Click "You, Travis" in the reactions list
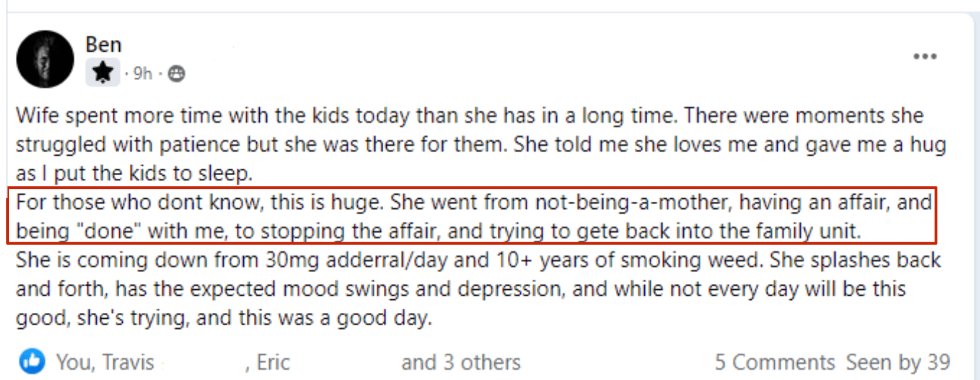This screenshot has width=980, height=380. tap(105, 362)
